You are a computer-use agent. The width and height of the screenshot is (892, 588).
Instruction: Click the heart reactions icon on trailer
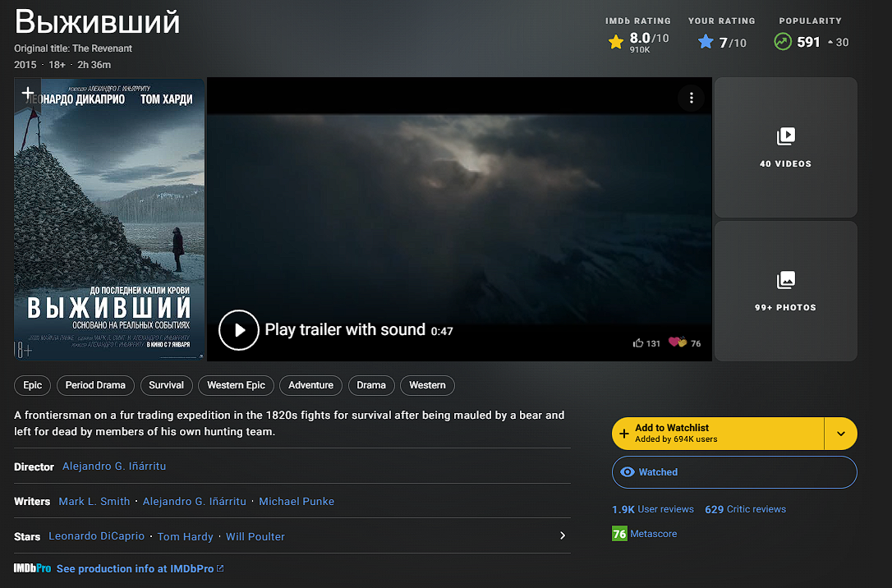[x=678, y=342]
